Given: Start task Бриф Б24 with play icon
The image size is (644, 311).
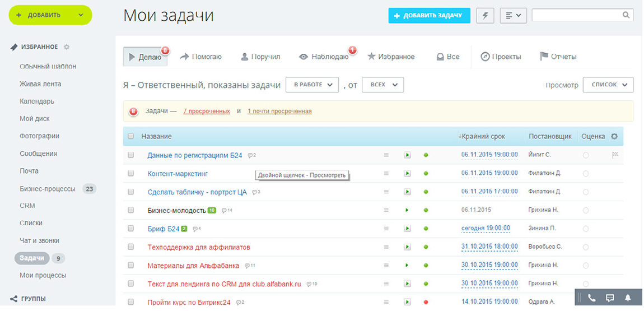Looking at the screenshot, I should pos(407,229).
